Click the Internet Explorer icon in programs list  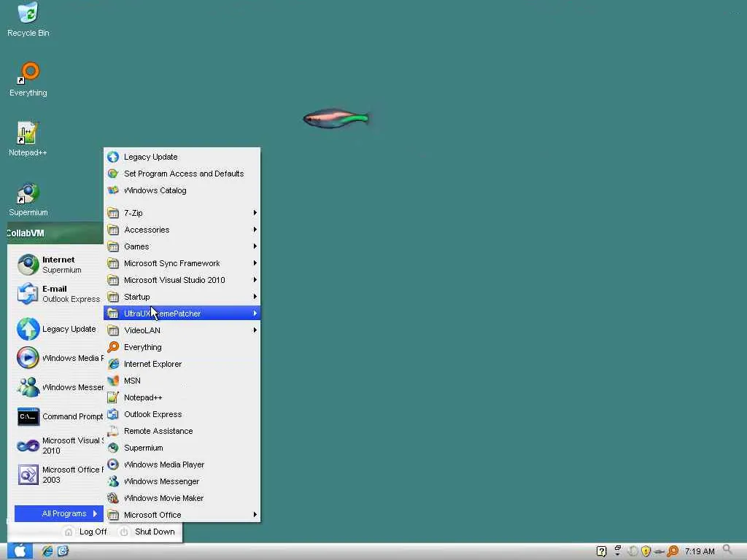click(113, 364)
